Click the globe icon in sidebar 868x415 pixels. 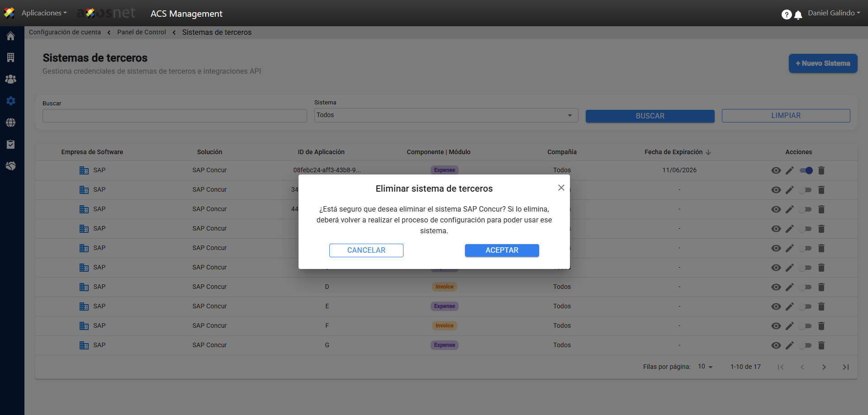[x=11, y=123]
